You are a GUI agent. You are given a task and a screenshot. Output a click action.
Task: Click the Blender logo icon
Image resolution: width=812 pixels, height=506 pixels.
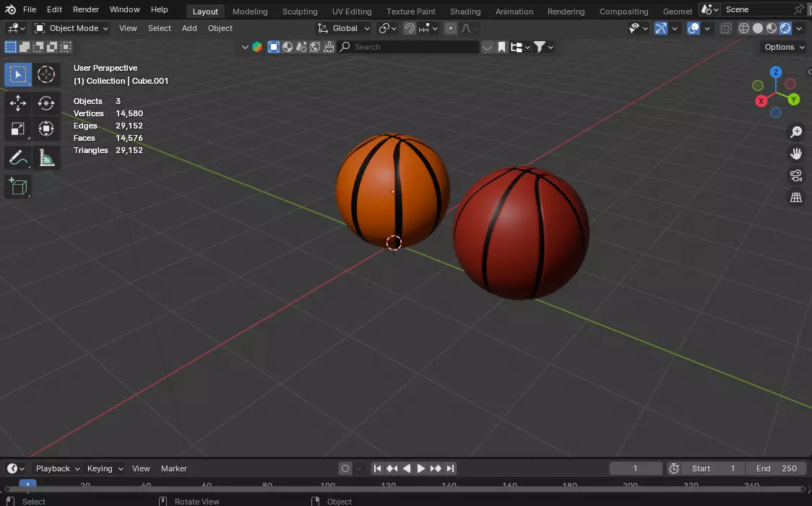10,9
